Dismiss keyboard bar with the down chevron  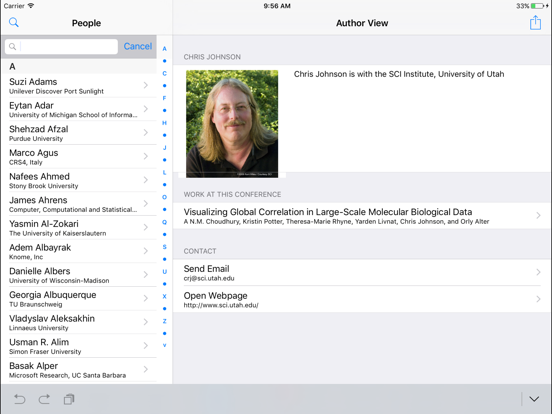[534, 399]
